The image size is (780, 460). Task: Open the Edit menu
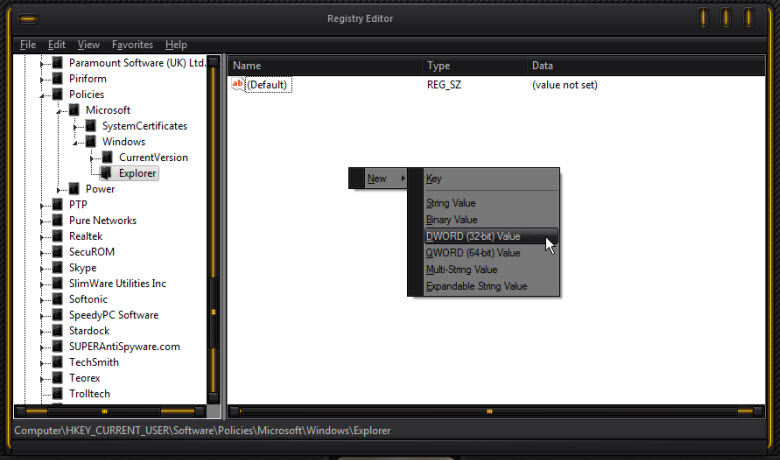point(57,45)
